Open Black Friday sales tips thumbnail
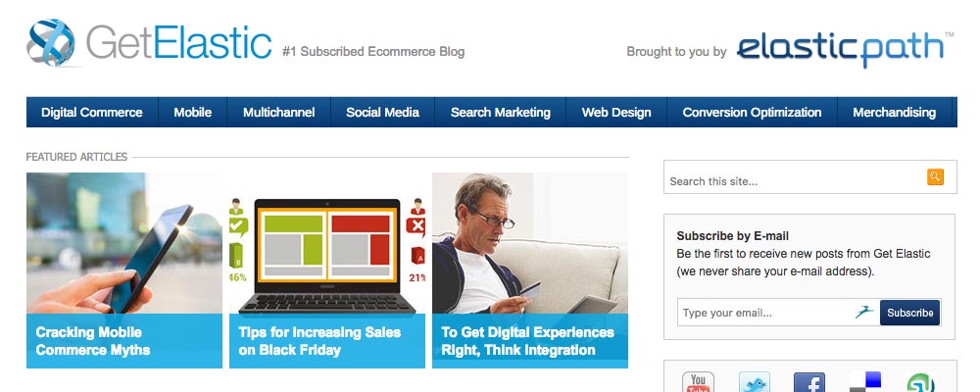Screen dimensions: 980x392 tap(327, 269)
